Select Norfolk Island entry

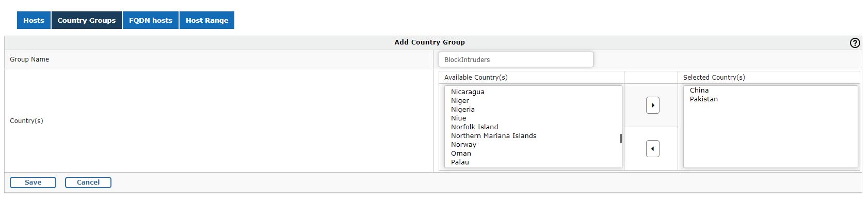pos(474,127)
